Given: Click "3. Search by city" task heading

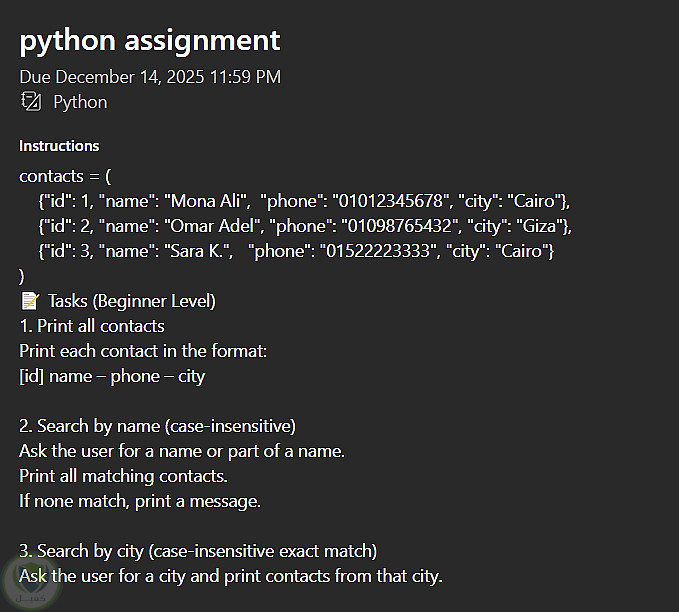Looking at the screenshot, I should click(x=198, y=551).
